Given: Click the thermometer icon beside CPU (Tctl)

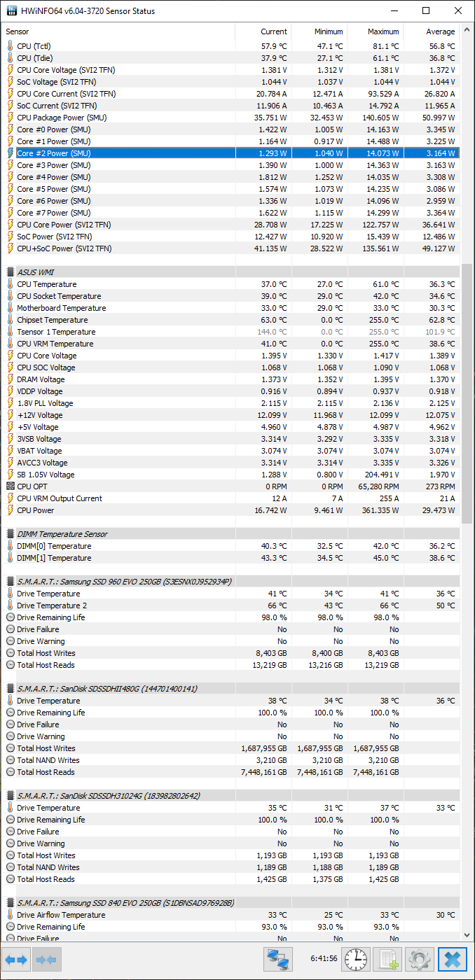Looking at the screenshot, I should (x=10, y=45).
